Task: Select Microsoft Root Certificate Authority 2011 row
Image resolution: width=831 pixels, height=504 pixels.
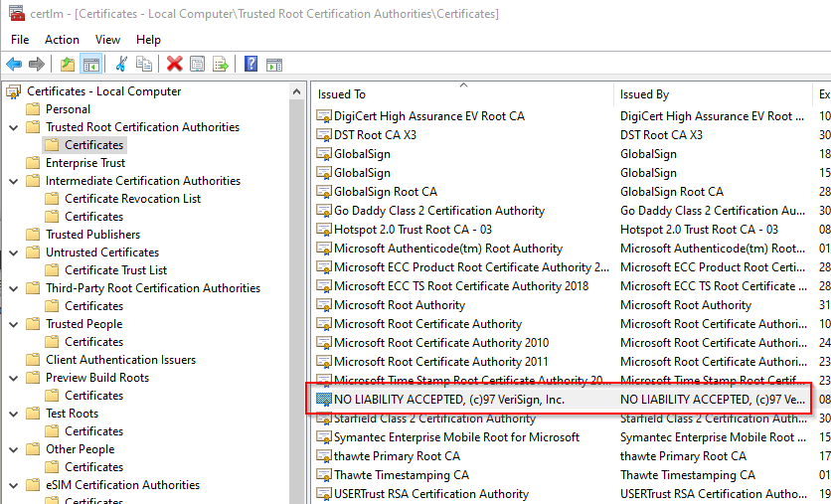Action: [441, 362]
